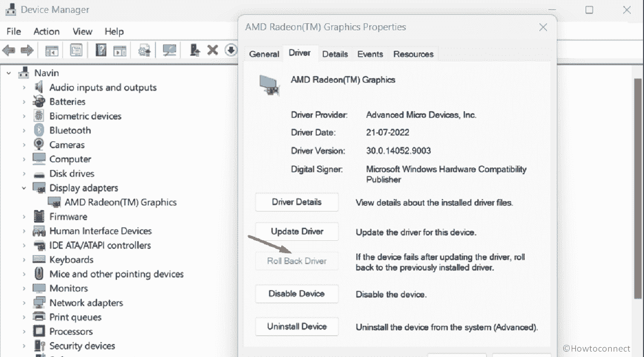The image size is (644, 357).
Task: Click the IDE ATA/ATAPI controllers icon
Action: point(39,245)
